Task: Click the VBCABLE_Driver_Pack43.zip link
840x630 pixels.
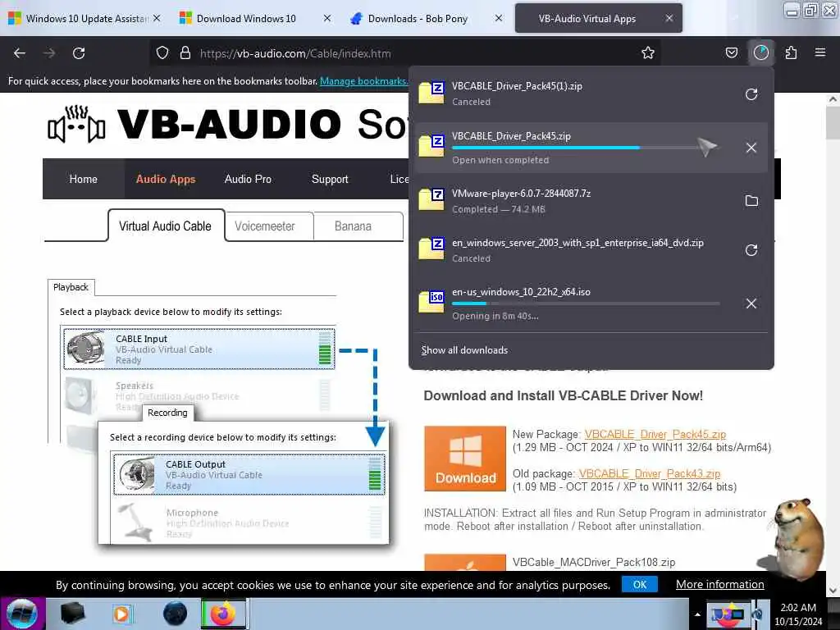Action: point(650,473)
